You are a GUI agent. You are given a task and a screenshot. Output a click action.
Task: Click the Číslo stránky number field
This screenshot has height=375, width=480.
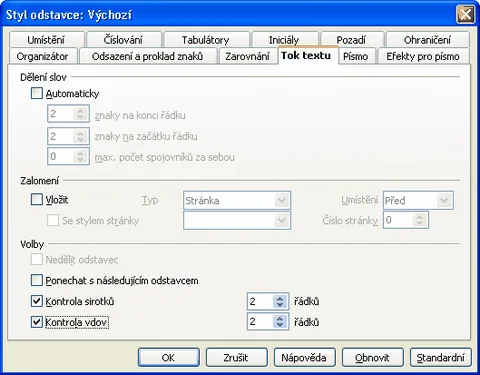406,220
